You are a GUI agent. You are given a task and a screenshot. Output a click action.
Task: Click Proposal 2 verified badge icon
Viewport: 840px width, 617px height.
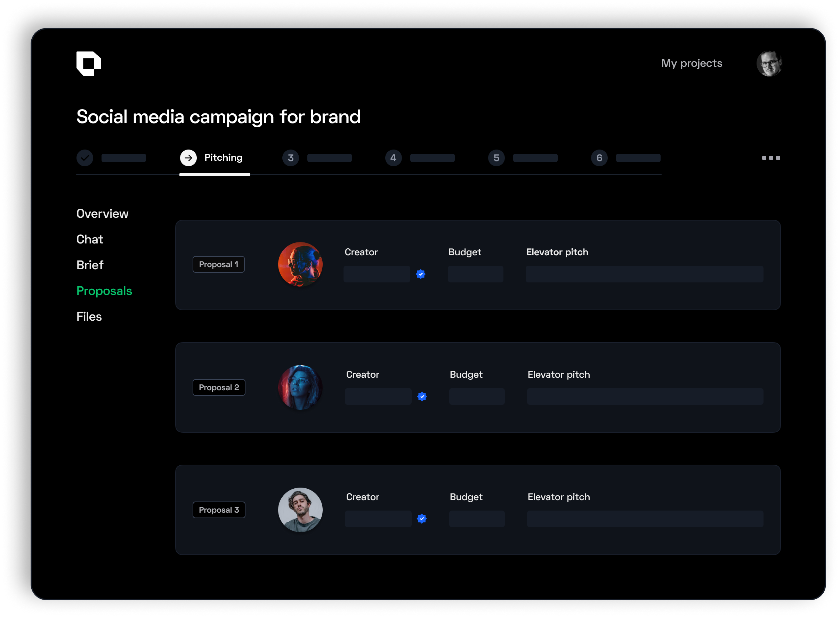click(422, 396)
